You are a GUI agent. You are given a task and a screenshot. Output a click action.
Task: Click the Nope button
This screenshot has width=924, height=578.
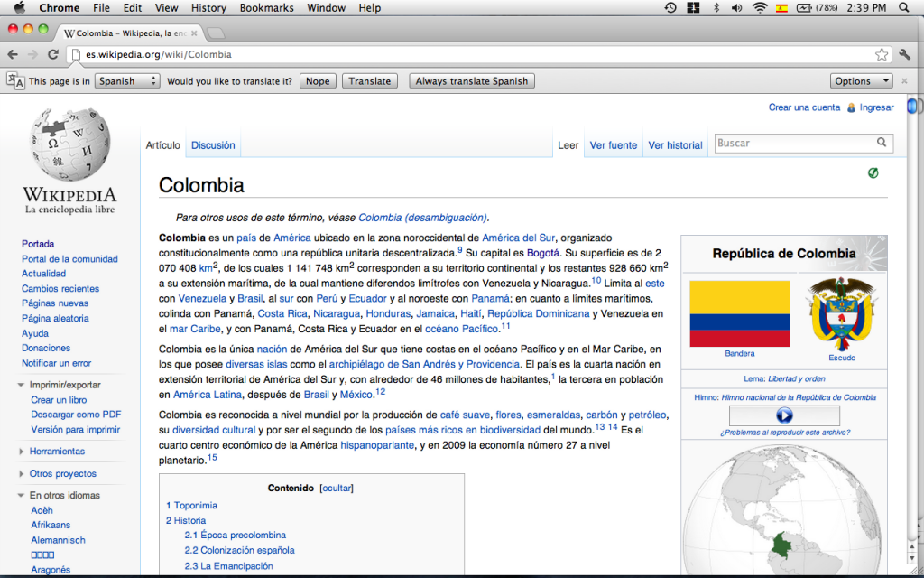click(318, 80)
